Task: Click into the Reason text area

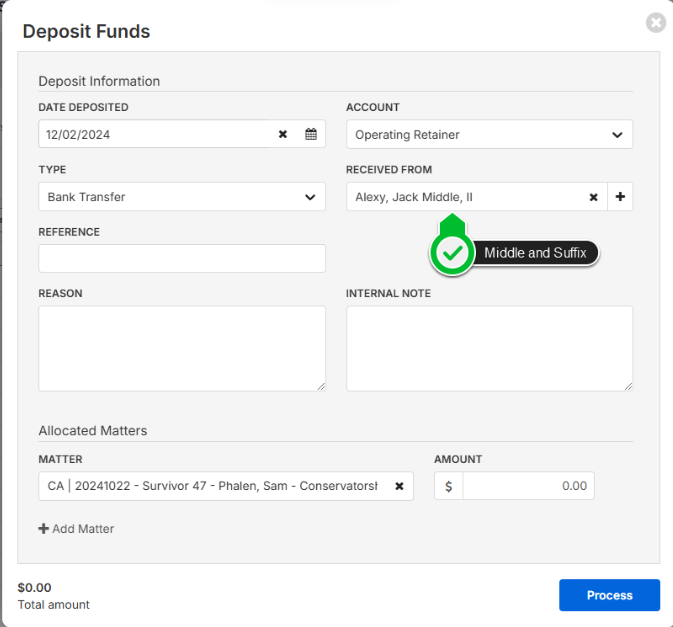Action: [182, 348]
